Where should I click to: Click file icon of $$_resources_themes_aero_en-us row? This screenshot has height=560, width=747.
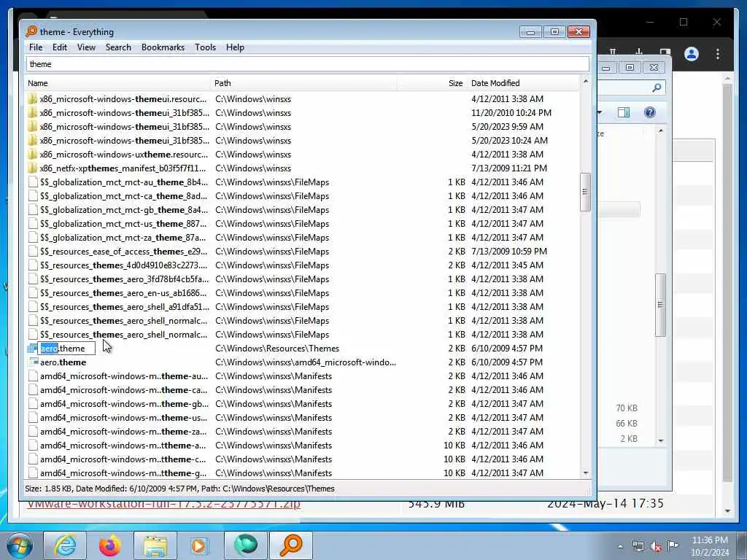[x=33, y=293]
